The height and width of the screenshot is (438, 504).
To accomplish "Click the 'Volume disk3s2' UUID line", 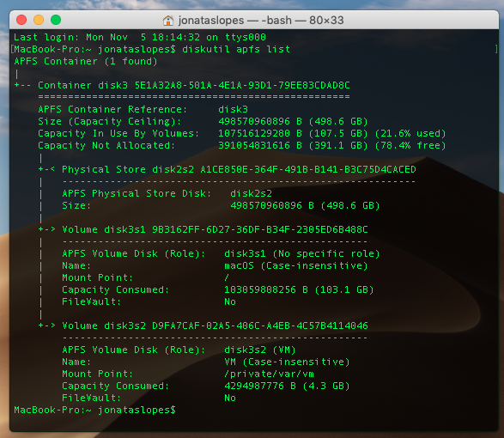I will click(215, 325).
